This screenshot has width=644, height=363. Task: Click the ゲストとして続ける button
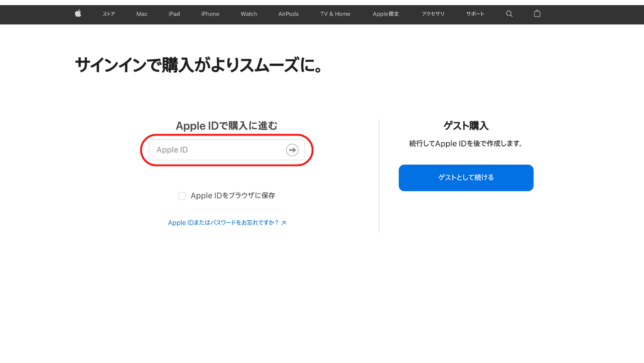466,178
